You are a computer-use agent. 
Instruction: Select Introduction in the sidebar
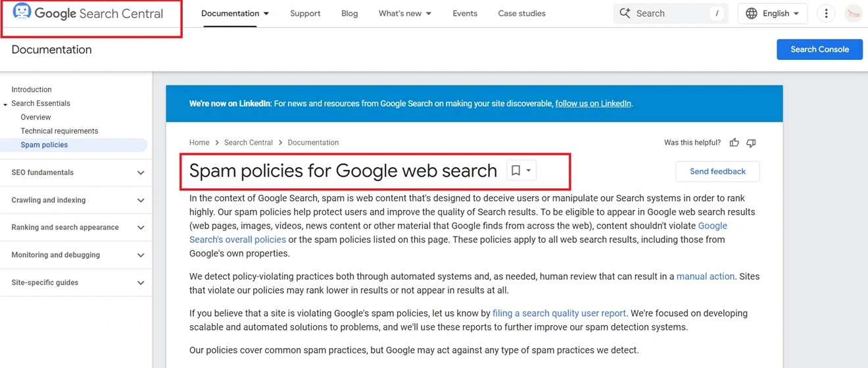click(32, 90)
